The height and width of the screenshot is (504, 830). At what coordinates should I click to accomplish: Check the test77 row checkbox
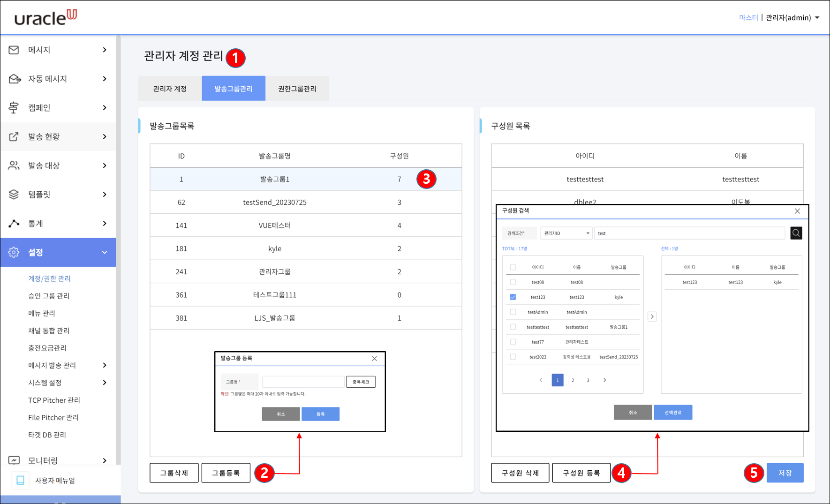pyautogui.click(x=513, y=342)
